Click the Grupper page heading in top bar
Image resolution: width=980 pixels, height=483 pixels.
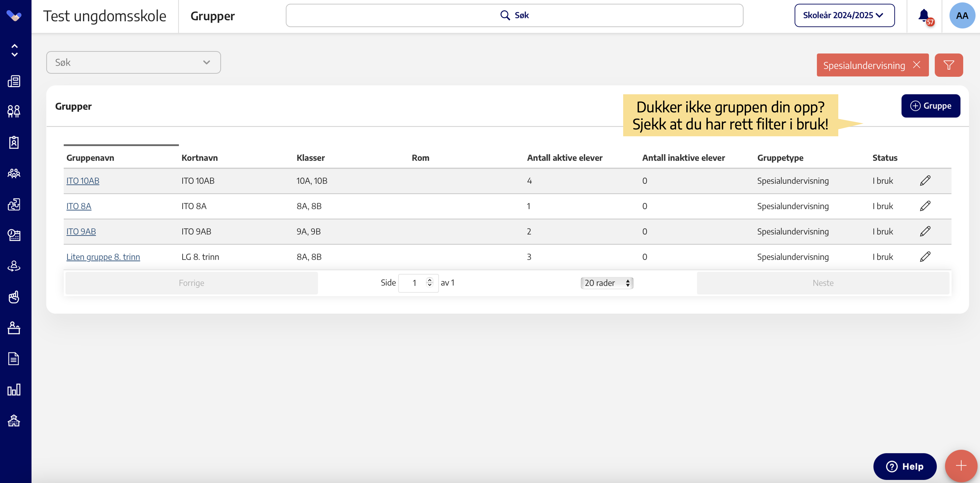click(x=212, y=16)
